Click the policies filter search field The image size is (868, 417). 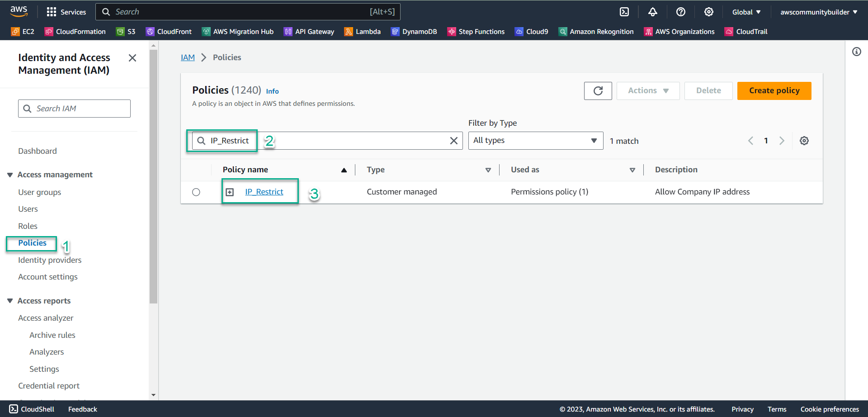pyautogui.click(x=327, y=141)
